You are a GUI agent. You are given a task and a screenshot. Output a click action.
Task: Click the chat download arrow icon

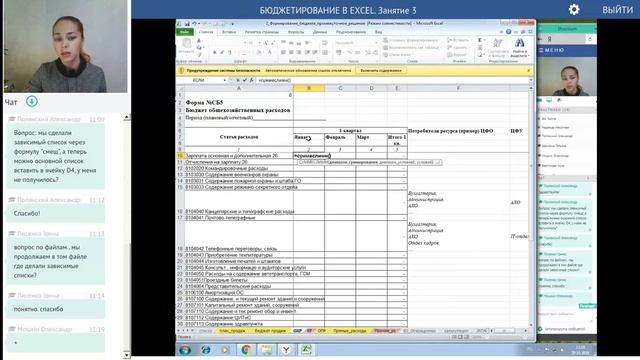(x=32, y=101)
